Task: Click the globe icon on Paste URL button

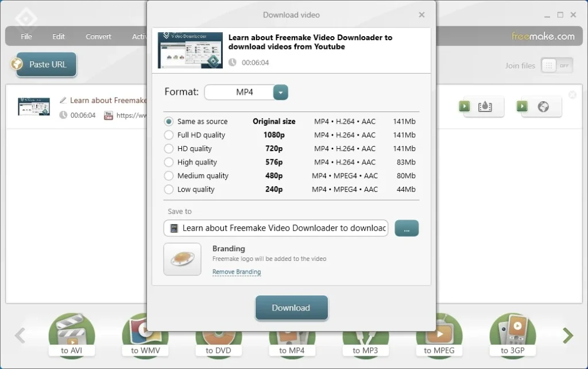Action: [17, 64]
